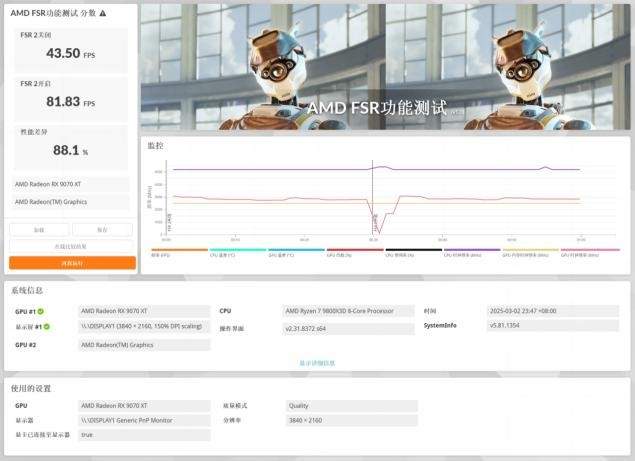Click the green check icon next to 显示屏 #1
The width and height of the screenshot is (635, 461).
click(47, 327)
